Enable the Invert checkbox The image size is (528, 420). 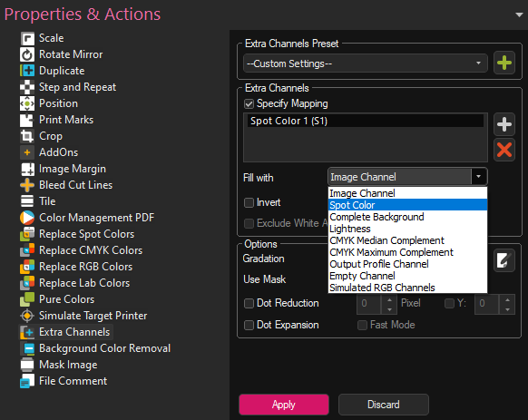tap(249, 203)
